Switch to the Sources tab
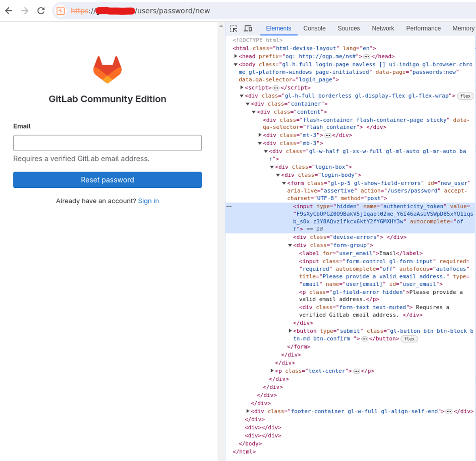 click(x=349, y=29)
